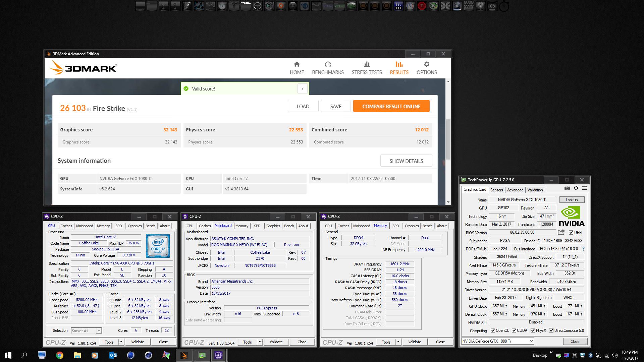Click the DRAM Frequency value 1601.2 MHz

pos(400,264)
